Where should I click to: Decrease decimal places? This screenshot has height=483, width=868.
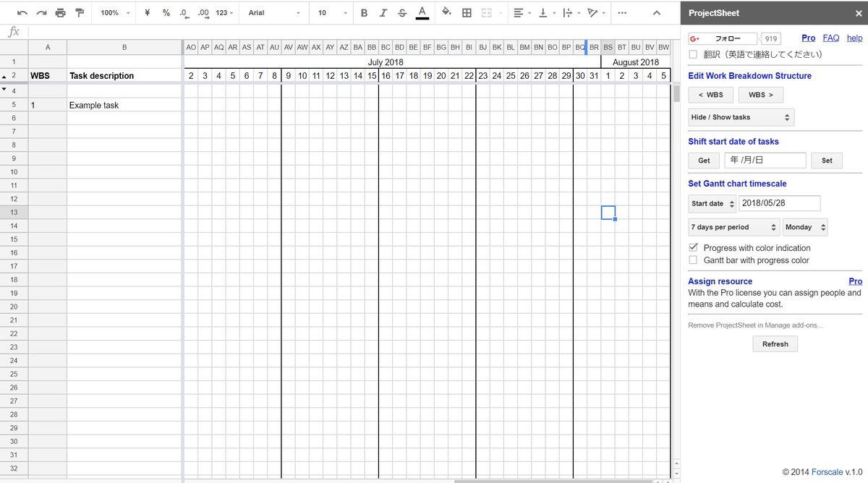point(184,13)
